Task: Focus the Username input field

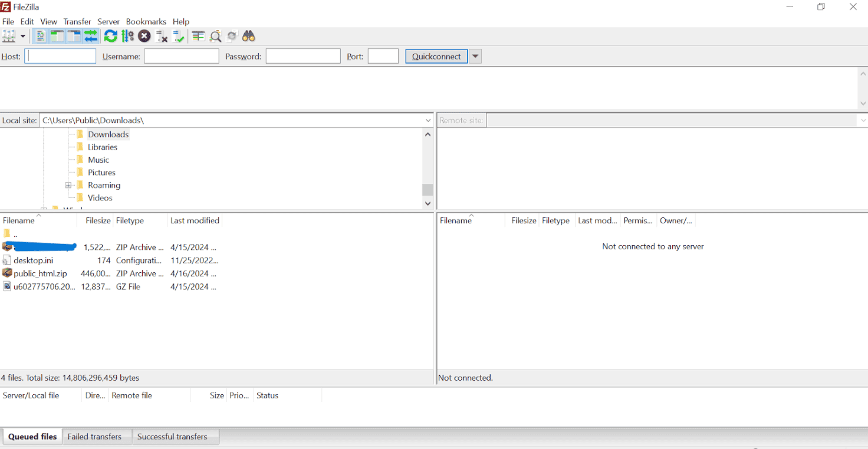Action: click(x=182, y=56)
